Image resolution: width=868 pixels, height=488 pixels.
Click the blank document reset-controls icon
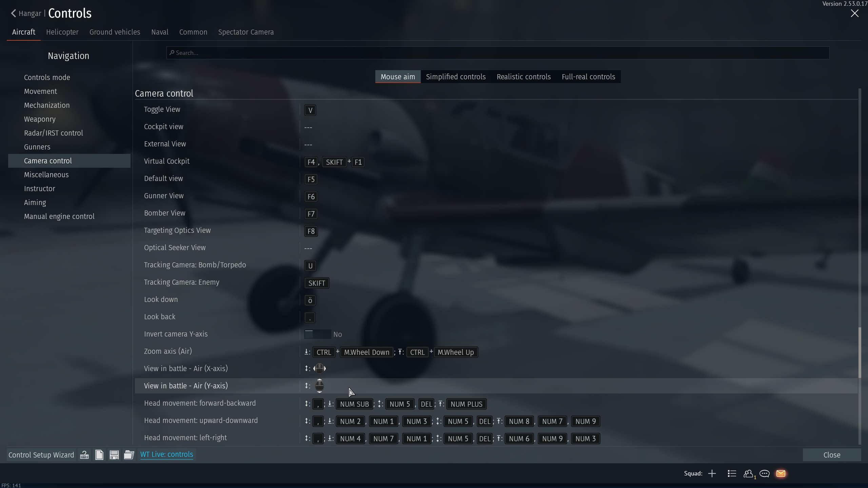pos(99,455)
